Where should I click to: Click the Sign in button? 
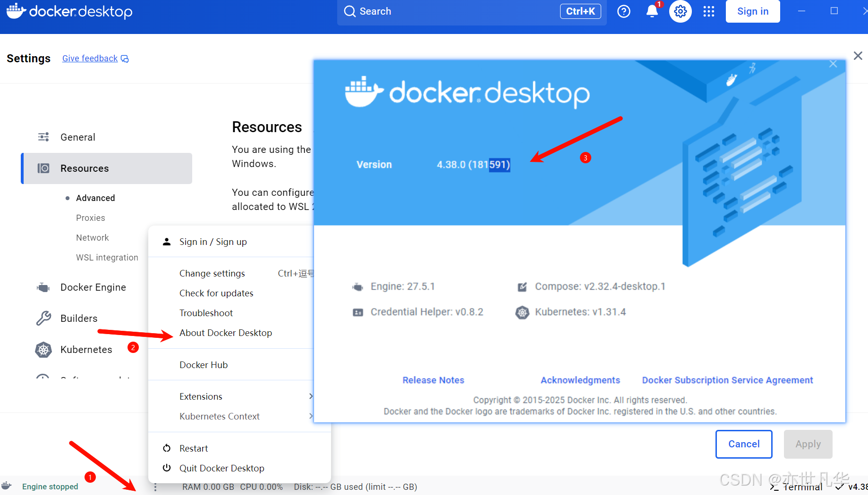[753, 11]
